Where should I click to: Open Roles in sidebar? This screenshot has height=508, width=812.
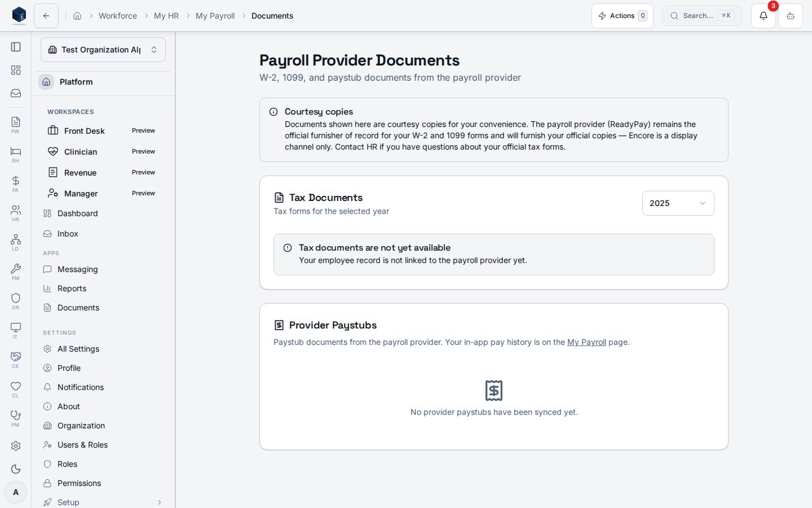pyautogui.click(x=103, y=464)
